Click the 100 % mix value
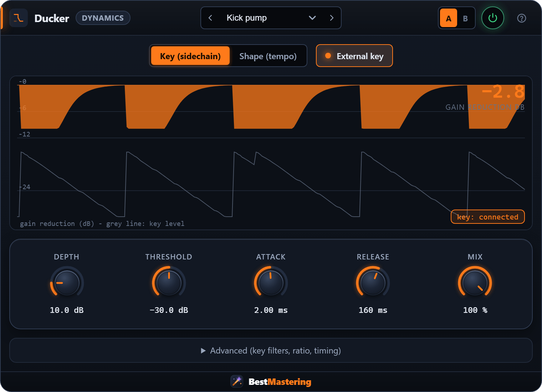542x392 pixels. coord(475,310)
